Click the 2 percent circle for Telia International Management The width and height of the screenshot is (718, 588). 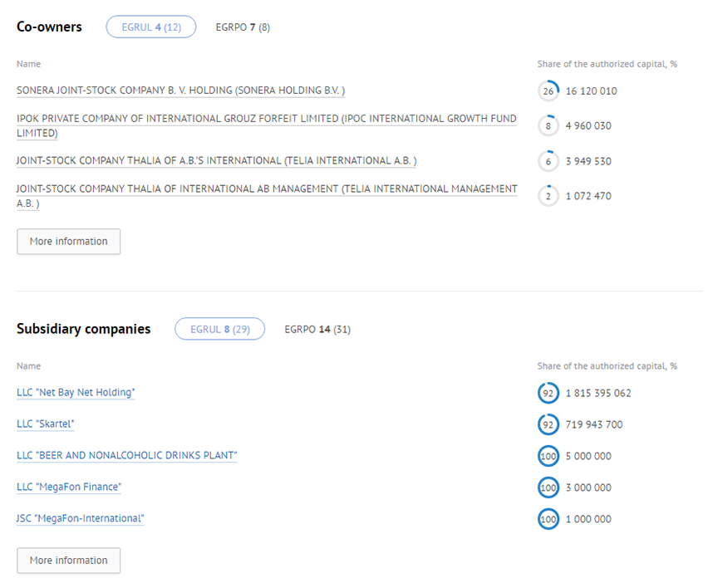click(548, 196)
